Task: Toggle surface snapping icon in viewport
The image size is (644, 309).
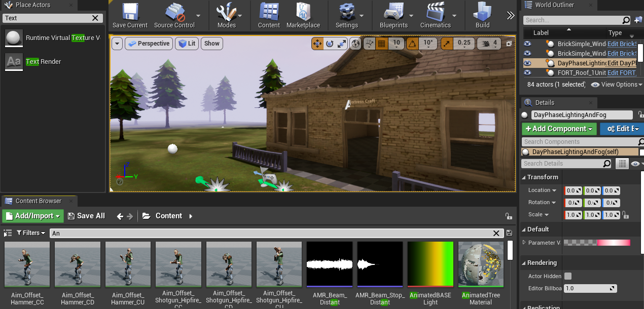Action: [x=370, y=44]
